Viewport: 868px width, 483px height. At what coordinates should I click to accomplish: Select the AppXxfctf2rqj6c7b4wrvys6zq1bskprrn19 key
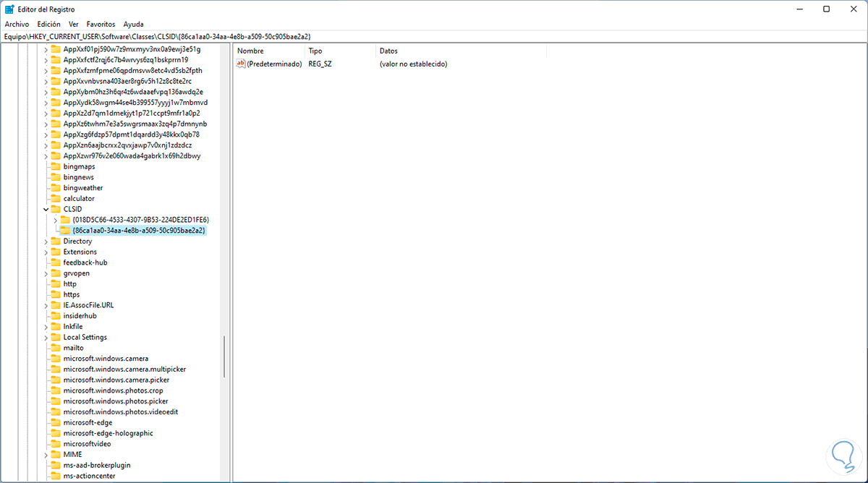(x=126, y=60)
